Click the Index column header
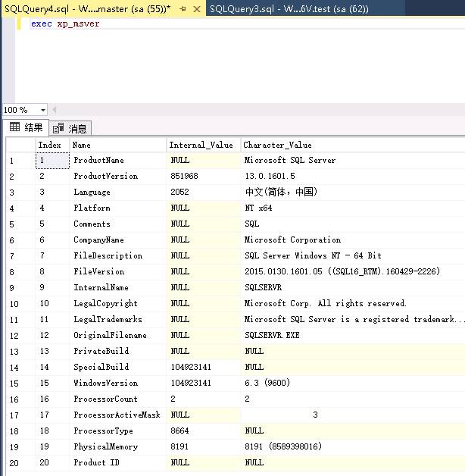The height and width of the screenshot is (476, 465). (x=50, y=145)
